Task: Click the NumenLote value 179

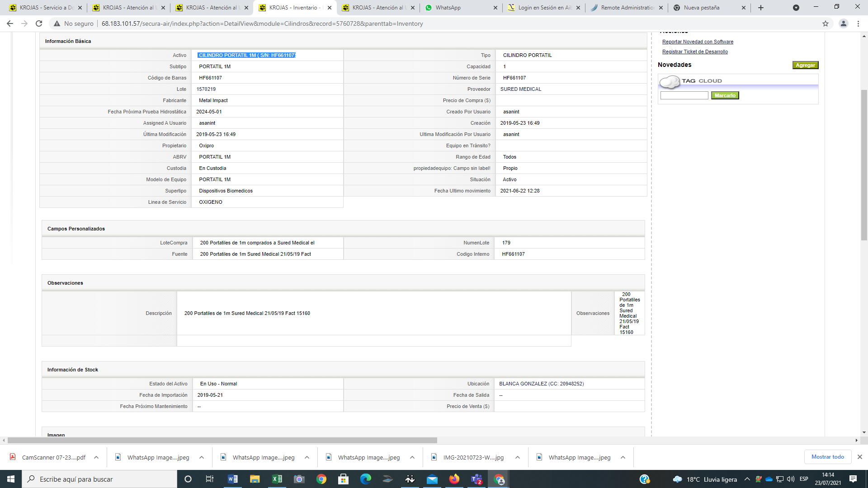Action: pos(506,243)
